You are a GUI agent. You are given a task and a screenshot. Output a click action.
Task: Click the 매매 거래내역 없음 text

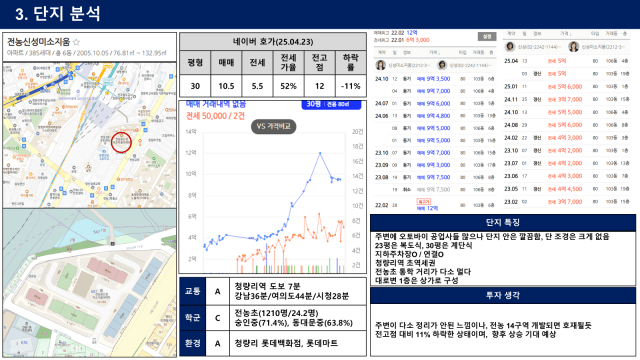216,104
